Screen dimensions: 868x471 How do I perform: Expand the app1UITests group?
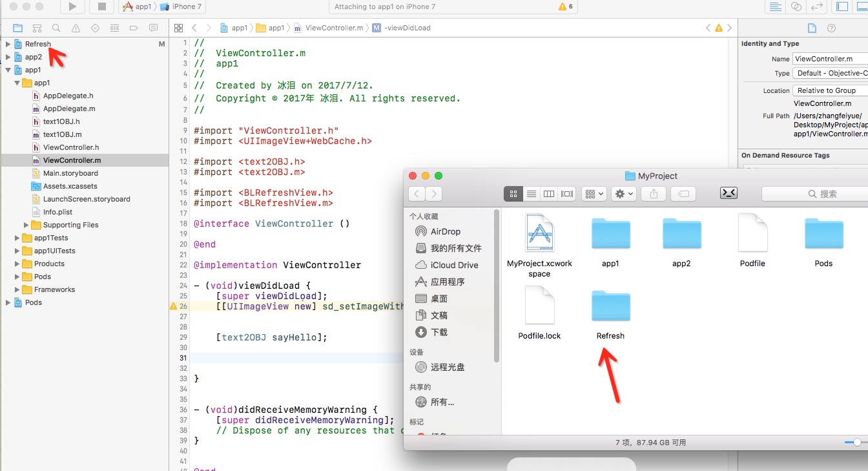point(17,251)
